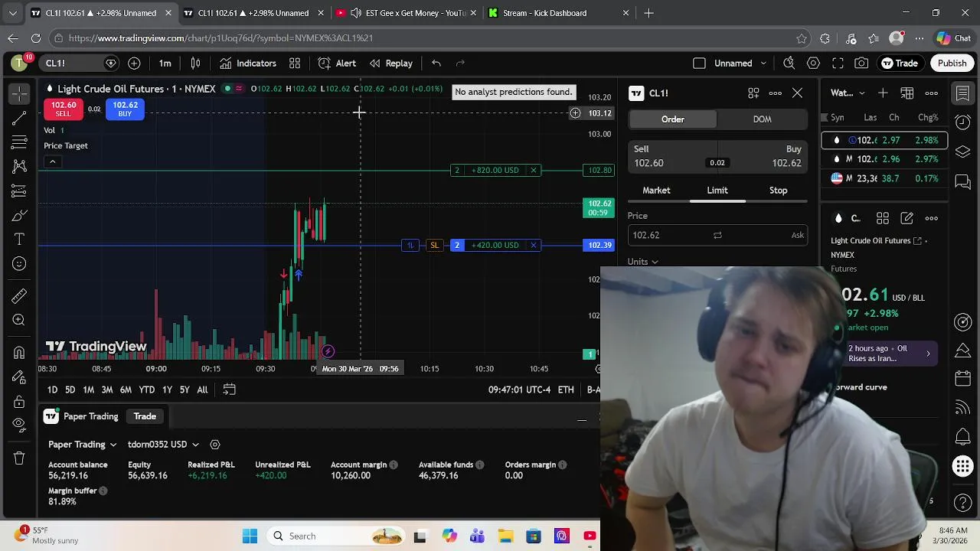980x551 pixels.
Task: Click the red SELL 102.60 chart button
Action: 64,109
